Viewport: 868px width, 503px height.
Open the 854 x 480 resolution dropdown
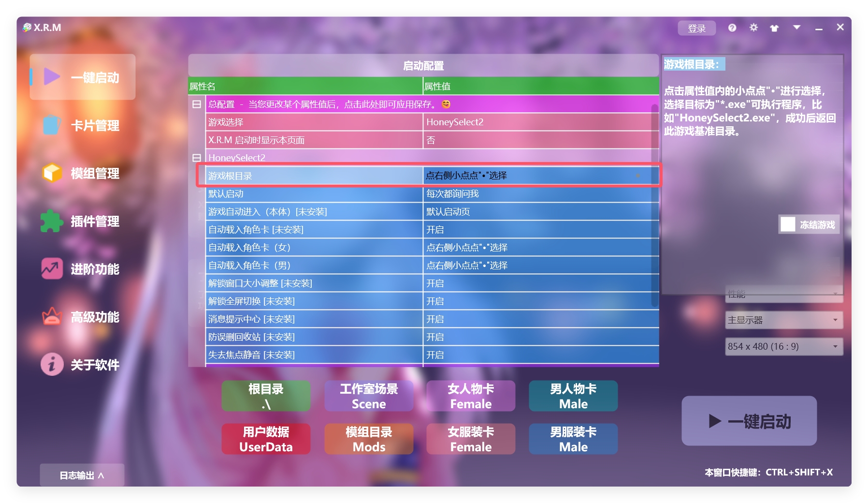point(783,346)
